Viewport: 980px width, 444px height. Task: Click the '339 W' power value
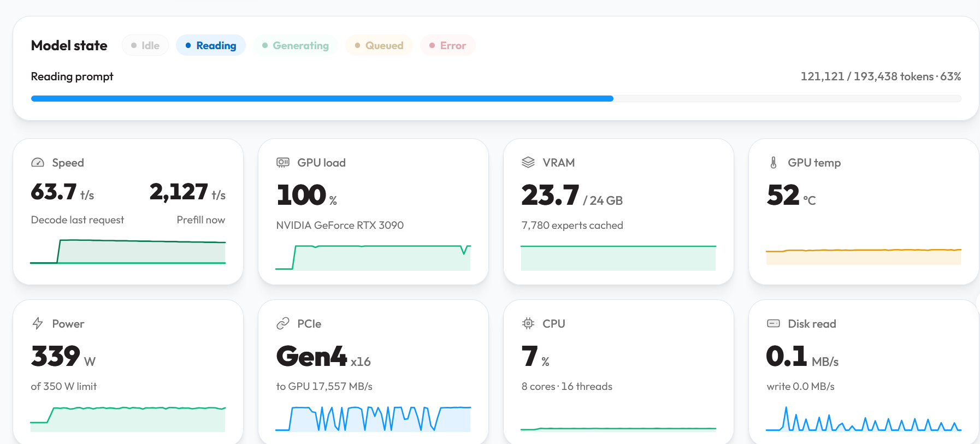click(x=63, y=356)
